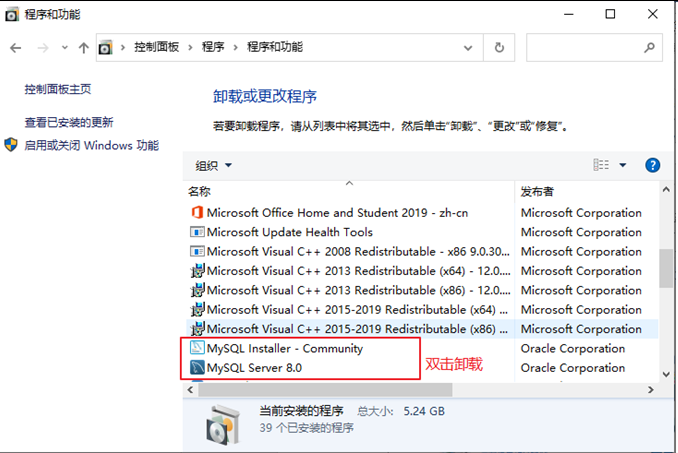Click Oracle Corporation publisher for MySQL Server

(x=572, y=368)
